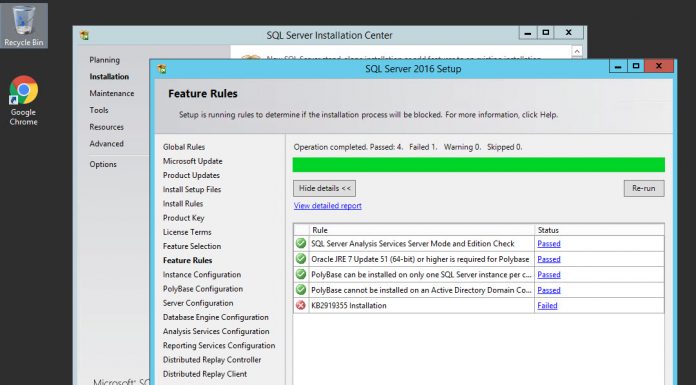
Task: Click Distributed Replay Client step
Action: pos(205,374)
